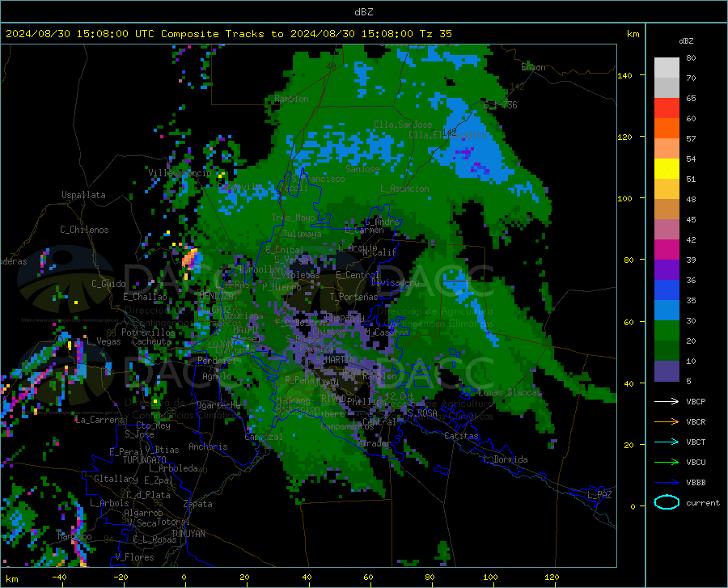Click the light blue 35–30 dBZ swatch
The image size is (728, 588).
pos(667,311)
